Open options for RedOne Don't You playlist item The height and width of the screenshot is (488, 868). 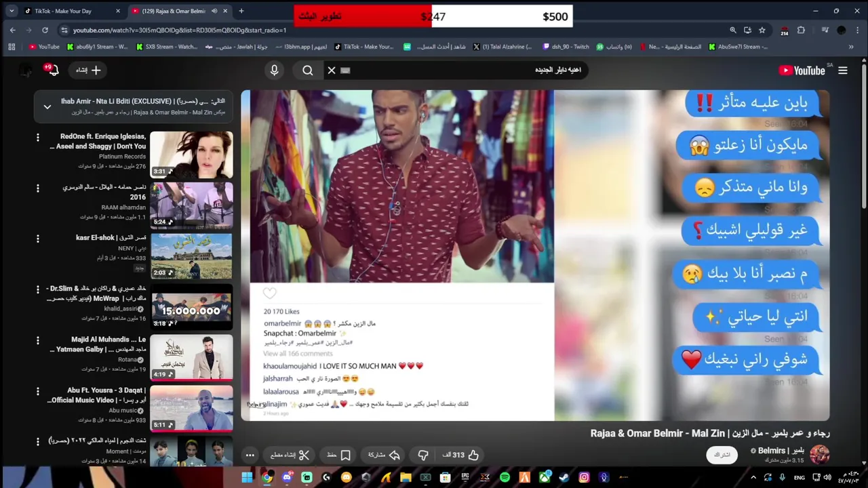38,138
